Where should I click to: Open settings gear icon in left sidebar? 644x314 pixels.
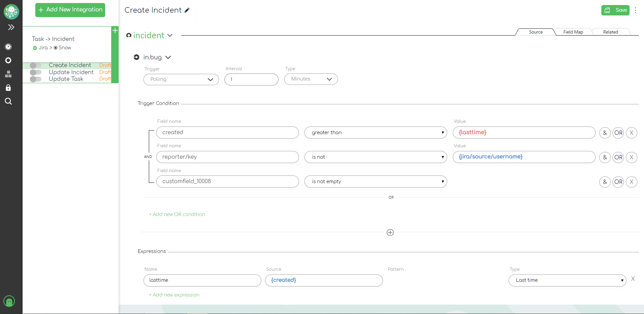point(8,60)
